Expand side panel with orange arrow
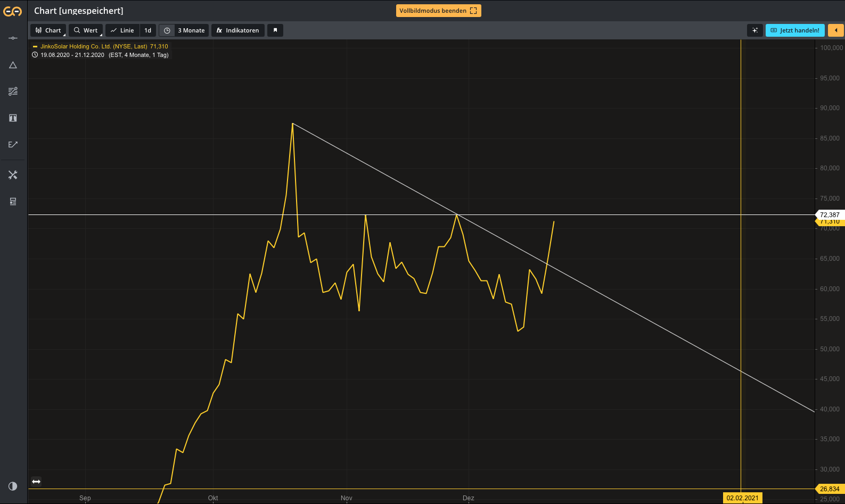This screenshot has width=845, height=504. [836, 30]
